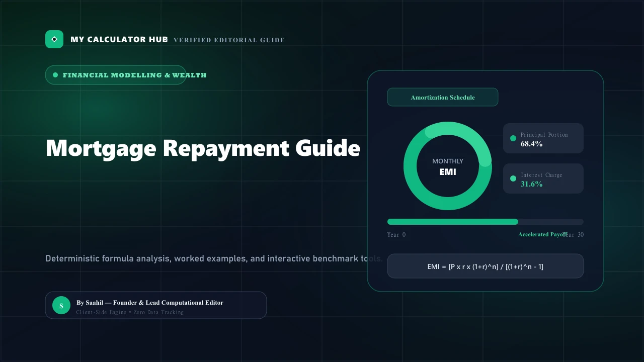Screen dimensions: 644x362
Task: Select the Amortization Schedule pill
Action: [x=443, y=97]
